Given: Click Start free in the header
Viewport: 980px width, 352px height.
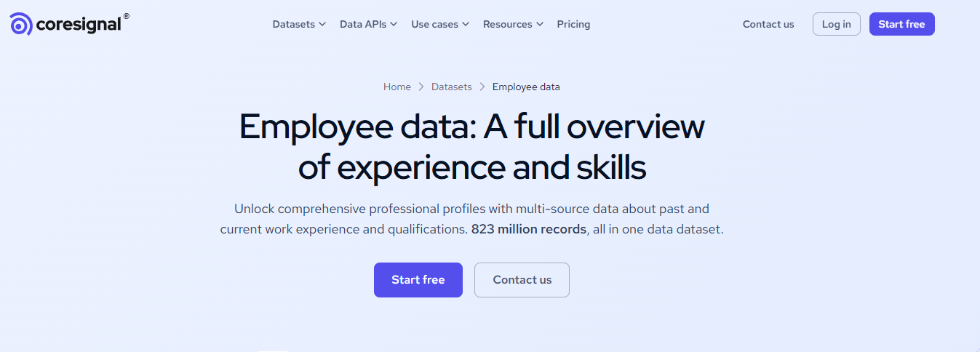Looking at the screenshot, I should (901, 24).
